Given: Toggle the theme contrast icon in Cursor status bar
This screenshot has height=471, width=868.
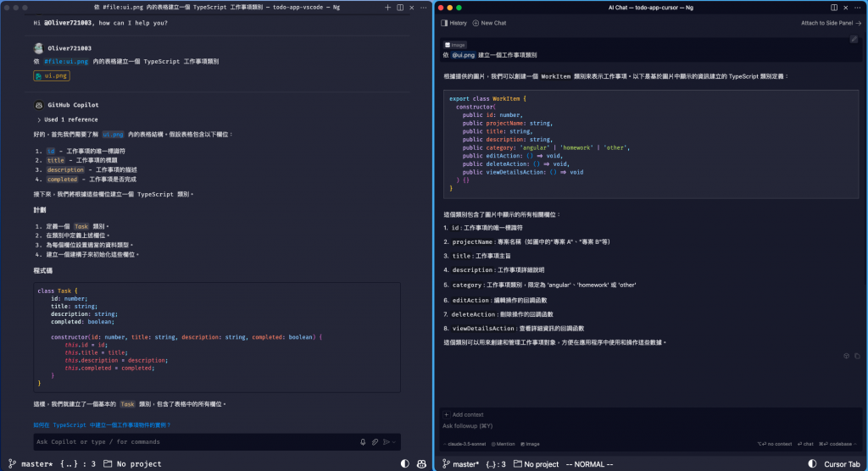Looking at the screenshot, I should click(812, 464).
